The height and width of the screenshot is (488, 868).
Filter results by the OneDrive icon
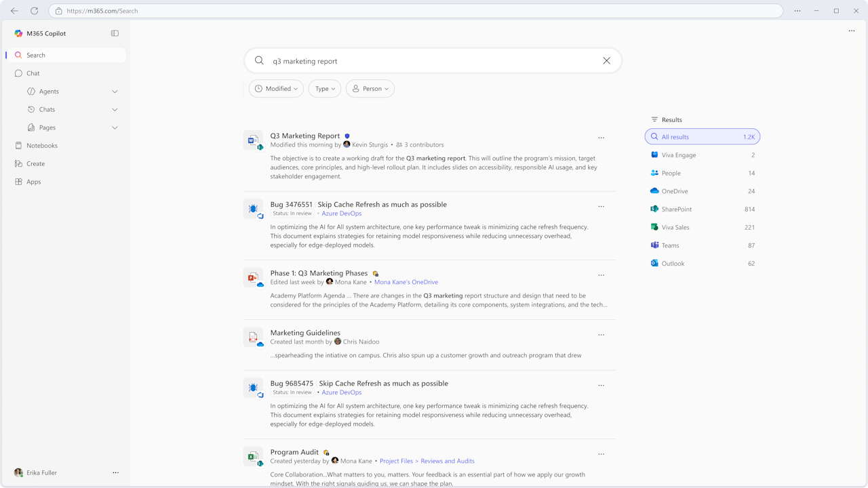(x=653, y=191)
